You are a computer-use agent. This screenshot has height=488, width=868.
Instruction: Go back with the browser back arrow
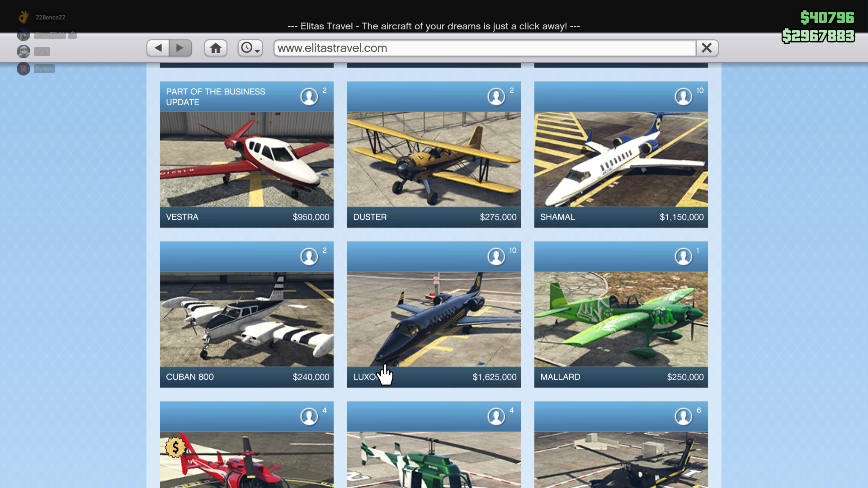[x=158, y=48]
